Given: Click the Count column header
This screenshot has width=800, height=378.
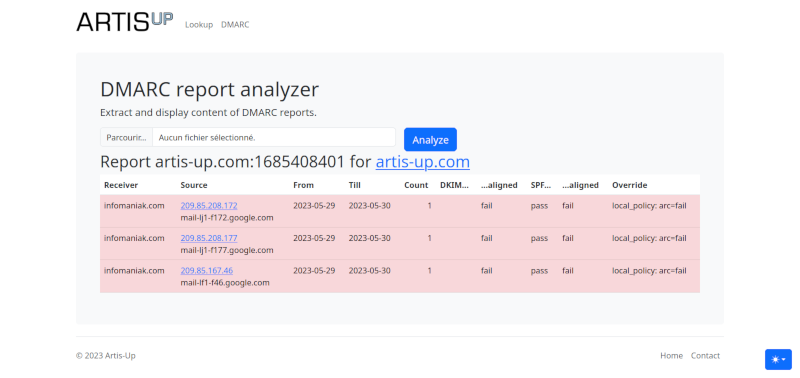Looking at the screenshot, I should [416, 185].
